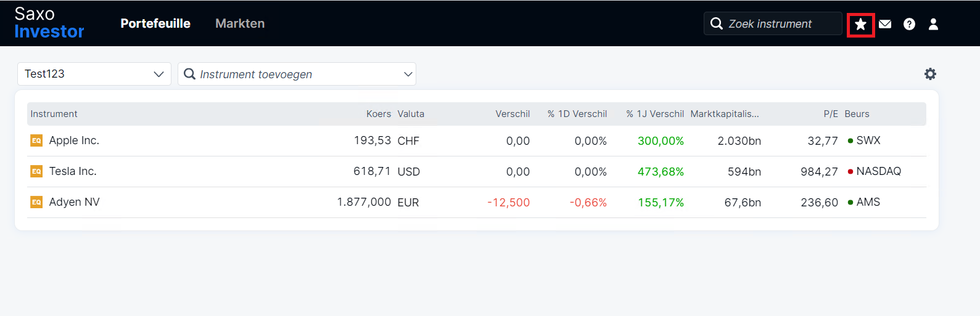Open the messages envelope icon

tap(885, 24)
